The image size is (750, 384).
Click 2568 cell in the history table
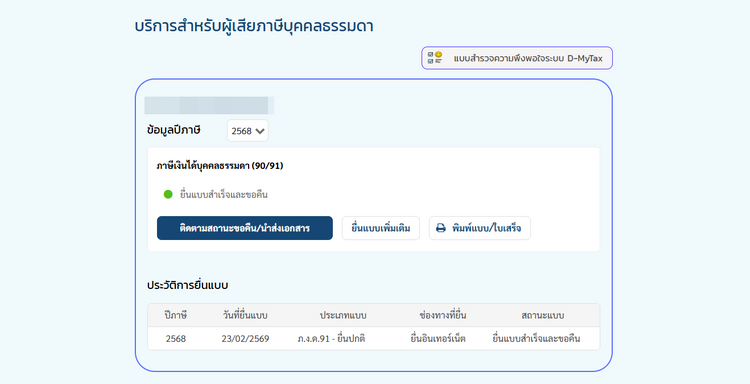click(176, 339)
